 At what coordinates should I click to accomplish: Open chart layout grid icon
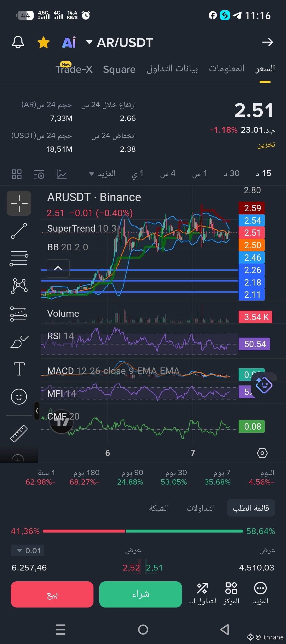coord(17,174)
